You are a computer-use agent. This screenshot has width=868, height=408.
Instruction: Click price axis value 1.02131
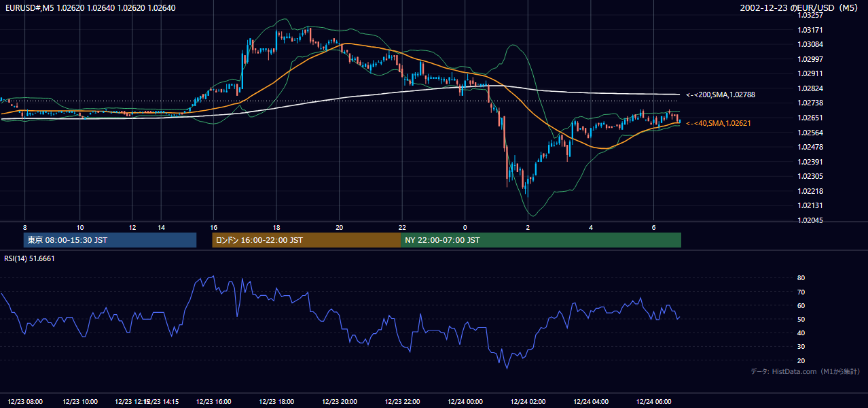(810, 205)
